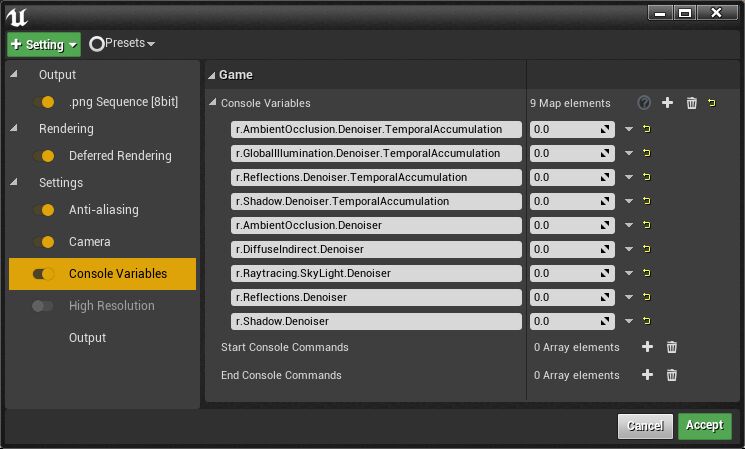Reset r.GlobalIllumination.Denoiser.TemporalAccumulation row to default
The height and width of the screenshot is (449, 745).
647,153
